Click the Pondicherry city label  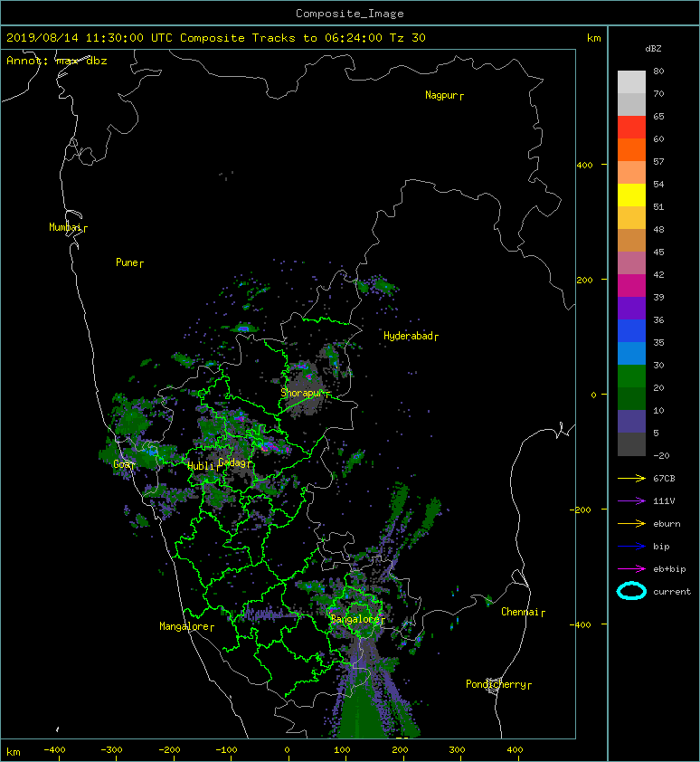click(x=496, y=684)
